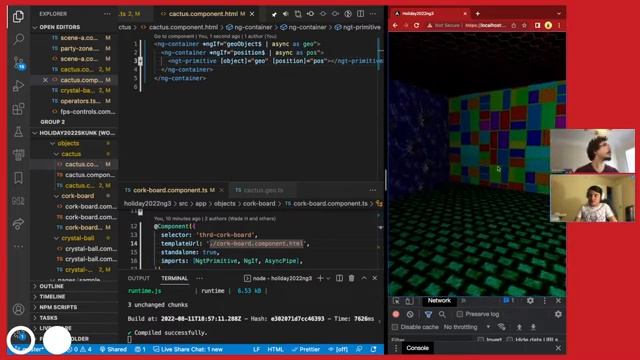Stop recording network log
Screen dimensions: 640x360
[396, 314]
